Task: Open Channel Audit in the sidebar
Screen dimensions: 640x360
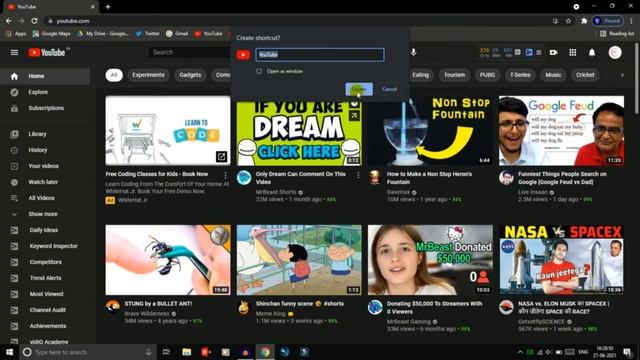Action: [45, 310]
